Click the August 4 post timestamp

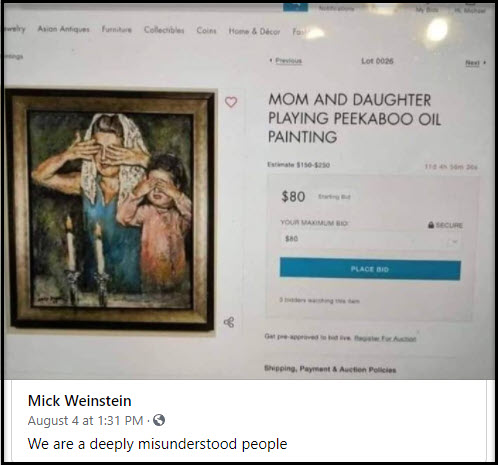(x=85, y=420)
